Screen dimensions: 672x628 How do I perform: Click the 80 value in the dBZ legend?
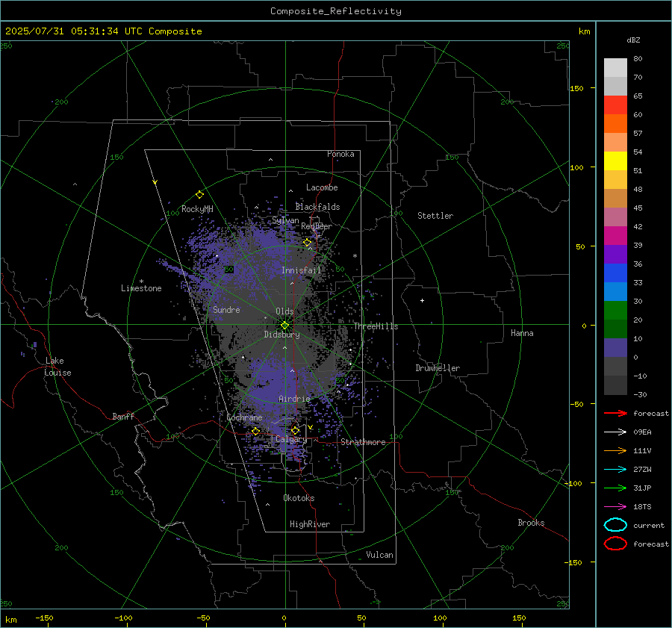click(638, 59)
